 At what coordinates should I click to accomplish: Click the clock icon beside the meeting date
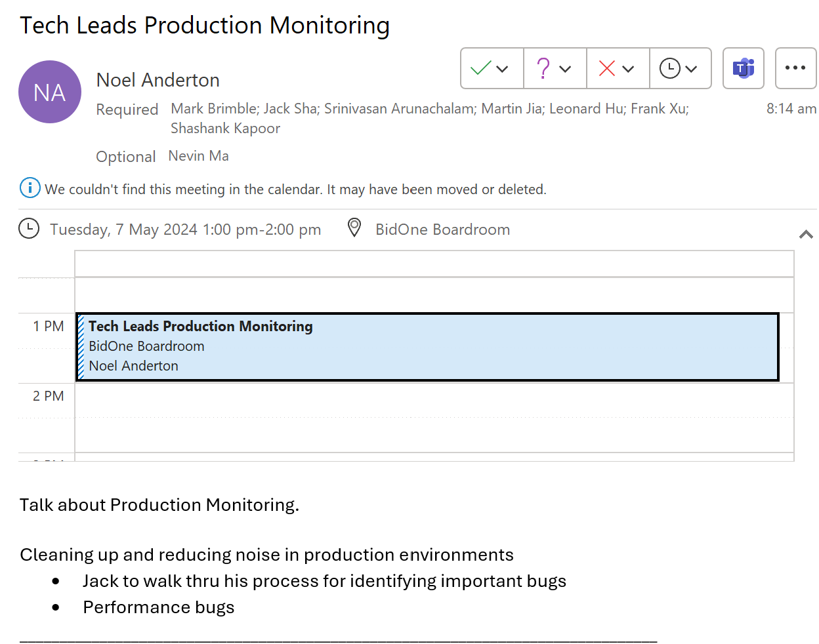pyautogui.click(x=29, y=229)
